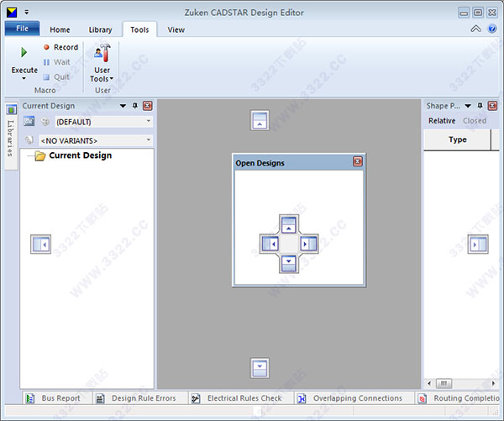The image size is (504, 421).
Task: Open the File menu
Action: click(x=22, y=29)
